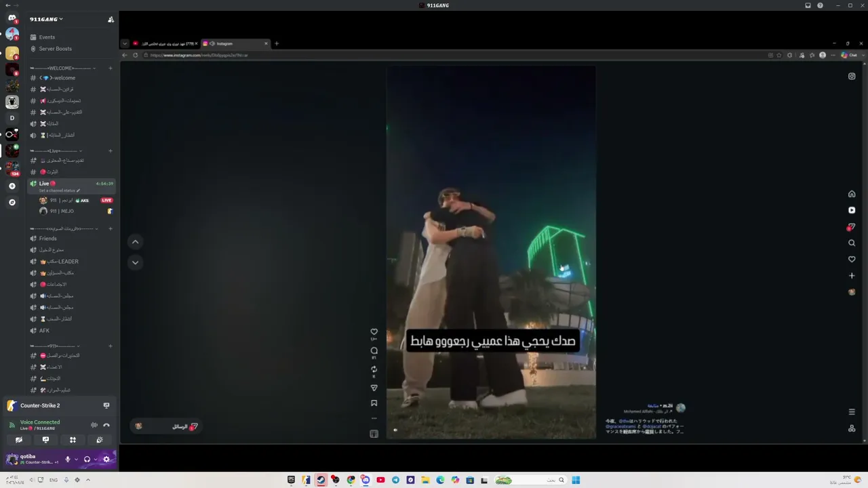Open the server labeled with letter D
Image resolution: width=868 pixels, height=488 pixels.
click(x=12, y=118)
